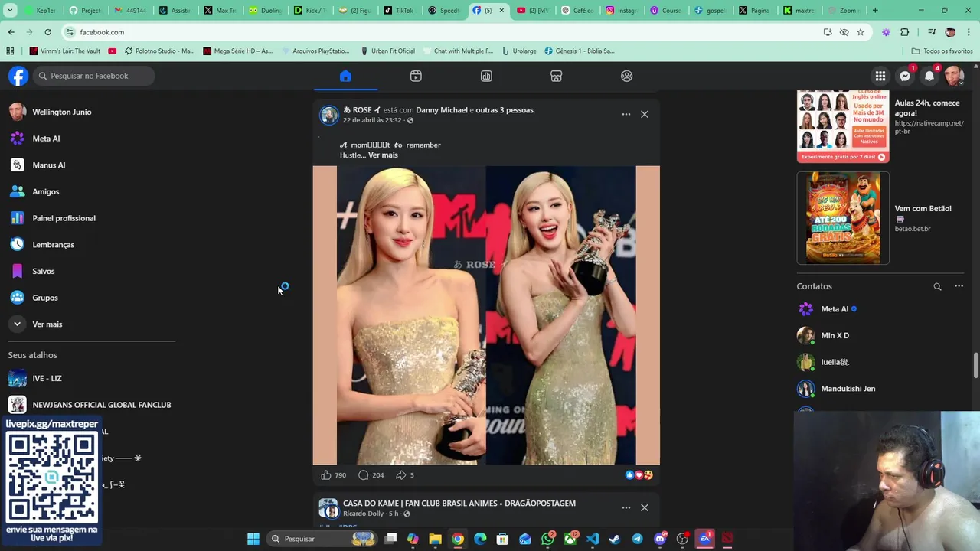This screenshot has height=551, width=980.
Task: Open CASA DO KAME post options menu
Action: (x=626, y=507)
